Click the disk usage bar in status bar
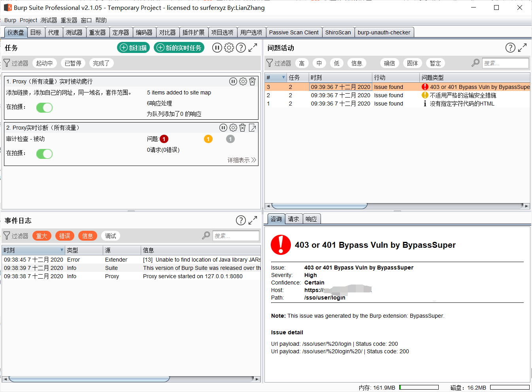Image resolution: width=532 pixels, height=392 pixels. [x=510, y=387]
